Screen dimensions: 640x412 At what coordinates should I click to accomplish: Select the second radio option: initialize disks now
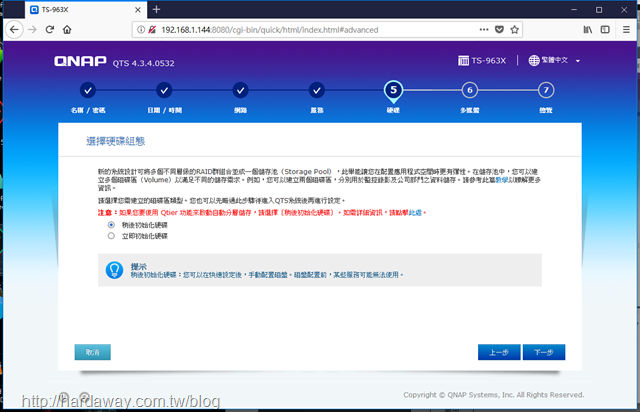pos(111,236)
